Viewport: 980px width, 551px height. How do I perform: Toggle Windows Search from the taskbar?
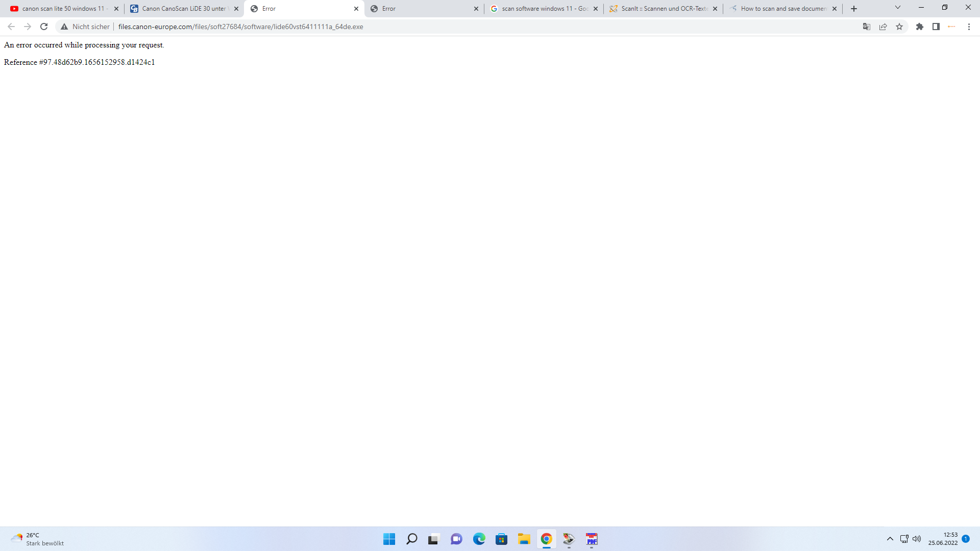tap(411, 539)
